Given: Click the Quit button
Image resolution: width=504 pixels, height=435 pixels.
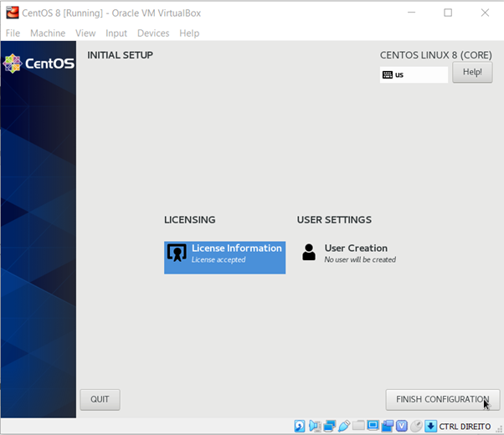Looking at the screenshot, I should (x=100, y=400).
